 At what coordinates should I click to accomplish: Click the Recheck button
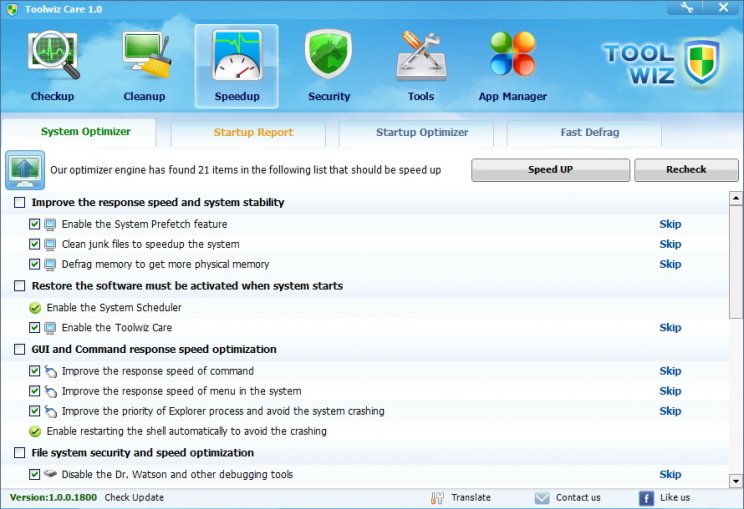click(686, 170)
